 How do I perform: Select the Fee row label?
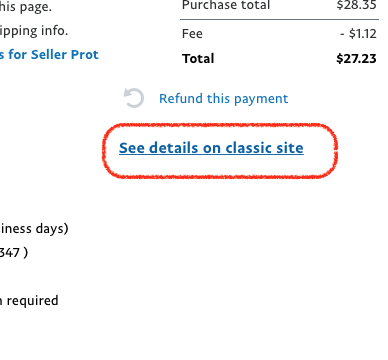[x=192, y=34]
